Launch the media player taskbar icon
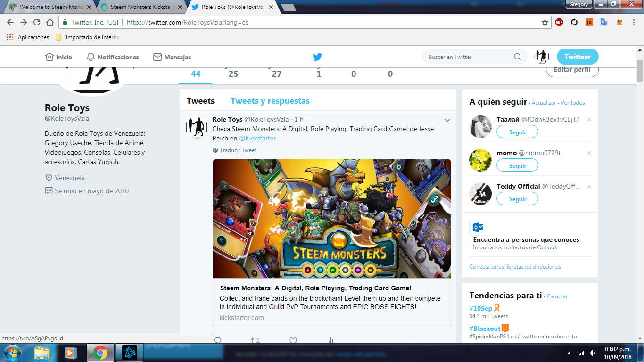Screen dimensions: 644x362 tap(70, 353)
